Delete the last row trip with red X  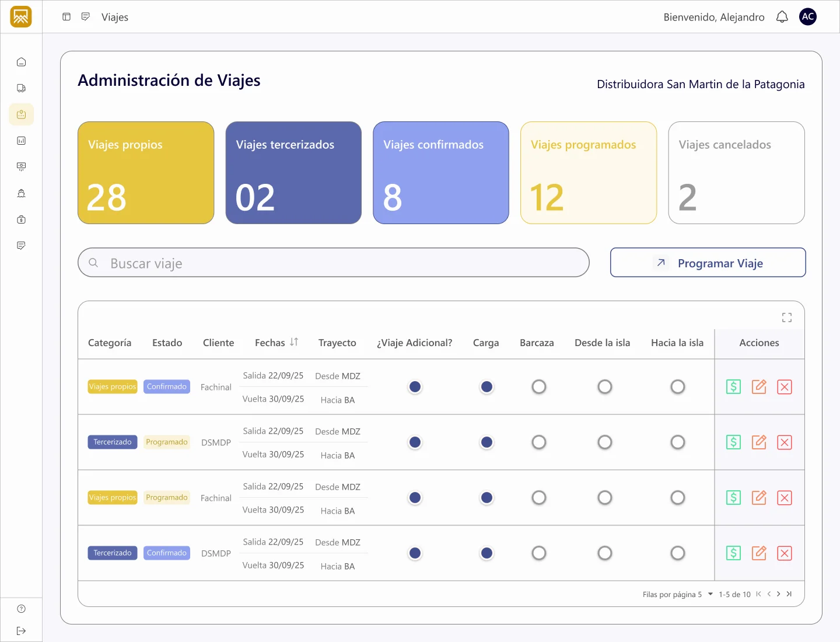click(785, 553)
